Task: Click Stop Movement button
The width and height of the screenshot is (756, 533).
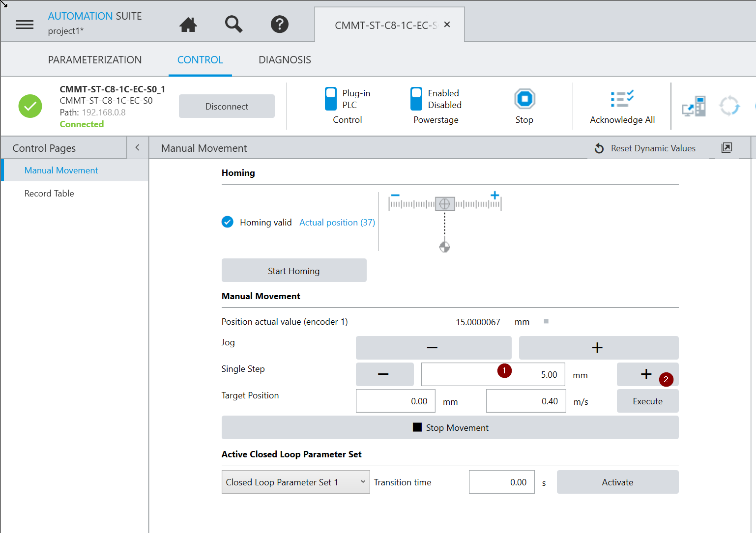Action: 450,427
